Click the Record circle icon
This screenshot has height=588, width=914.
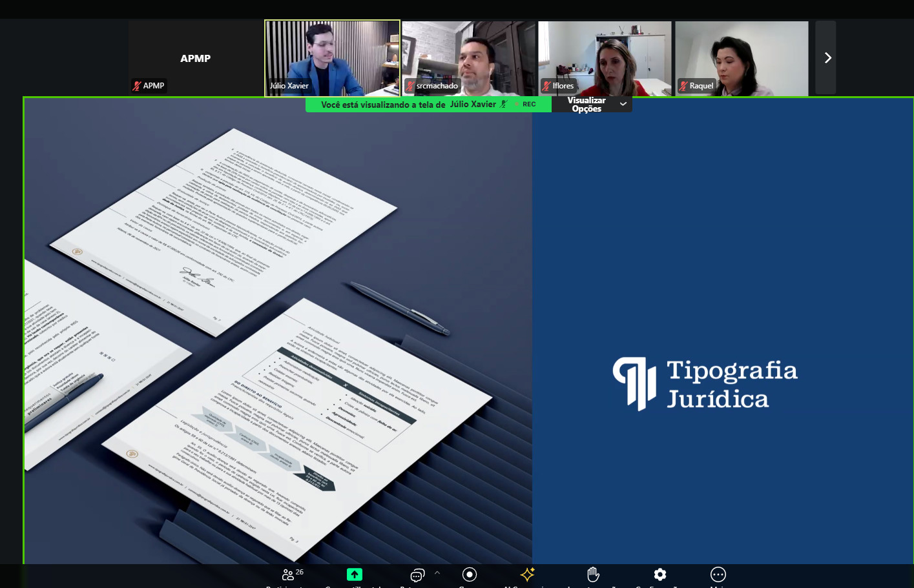click(x=470, y=574)
